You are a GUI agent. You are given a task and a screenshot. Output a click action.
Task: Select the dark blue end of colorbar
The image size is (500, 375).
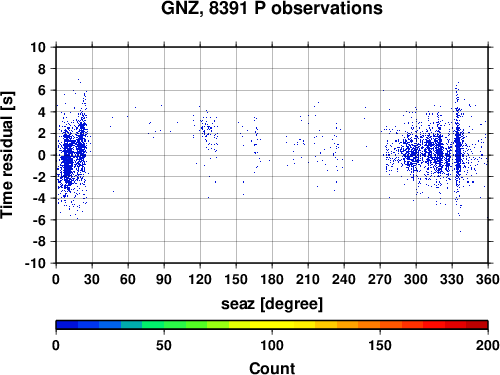[x=67, y=325]
